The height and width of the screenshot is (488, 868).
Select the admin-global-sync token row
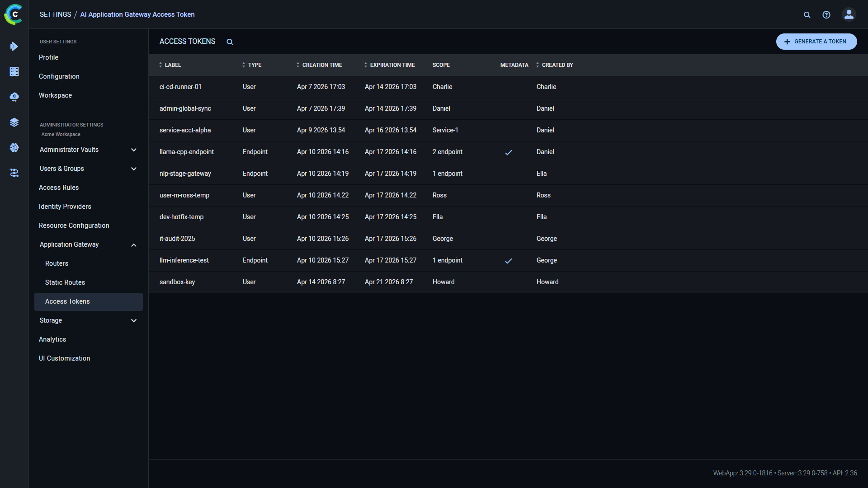(508, 108)
